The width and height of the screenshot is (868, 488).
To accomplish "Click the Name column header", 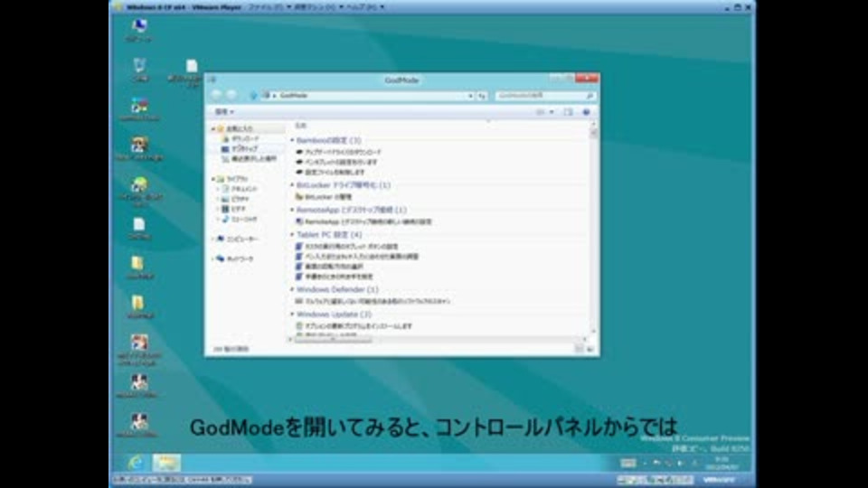I will tap(300, 126).
